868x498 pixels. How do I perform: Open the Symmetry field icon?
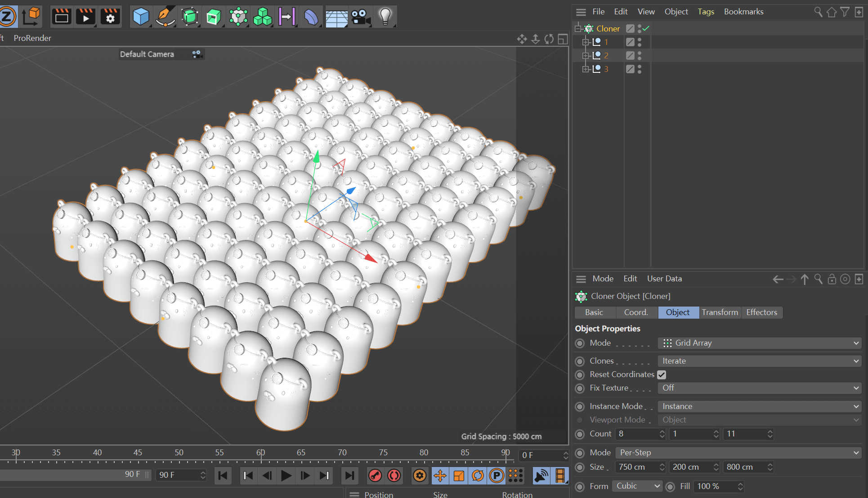[287, 17]
